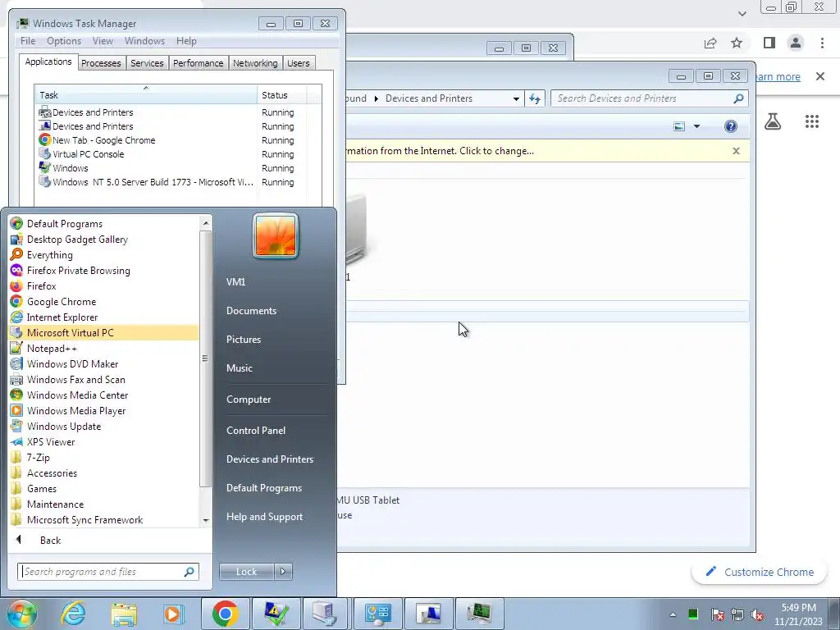
Task: Expand the Microsoft Sync Framework folder
Action: click(84, 519)
